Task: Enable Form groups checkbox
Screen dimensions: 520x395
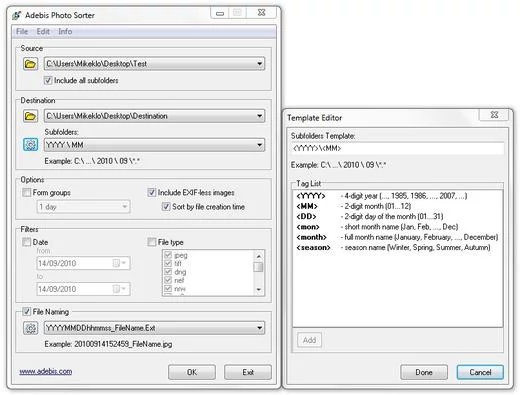Action: click(x=26, y=193)
